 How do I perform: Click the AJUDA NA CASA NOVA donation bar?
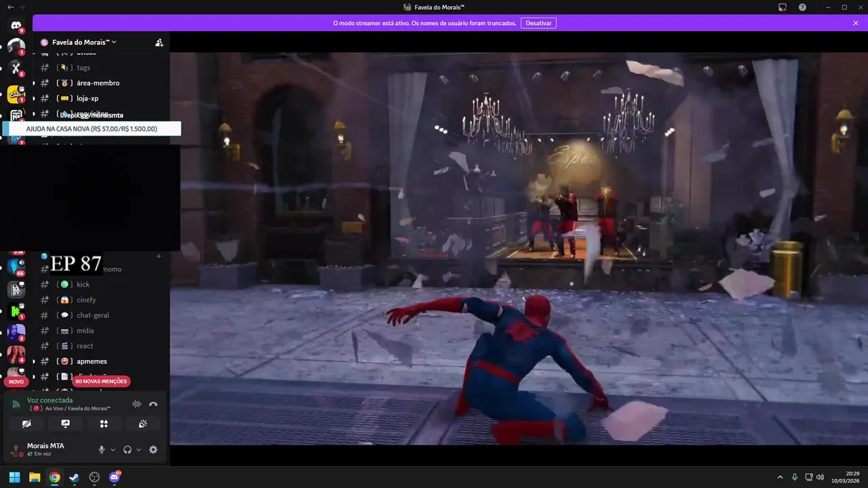point(92,129)
